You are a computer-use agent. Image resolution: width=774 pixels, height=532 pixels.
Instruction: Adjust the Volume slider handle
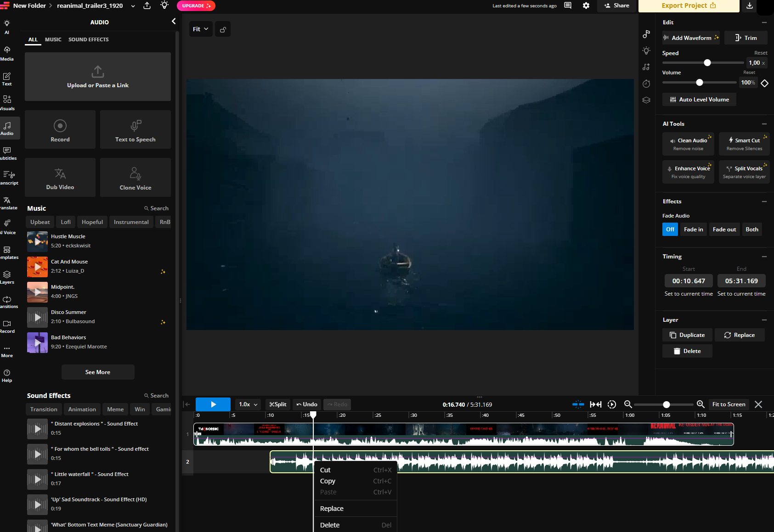700,83
